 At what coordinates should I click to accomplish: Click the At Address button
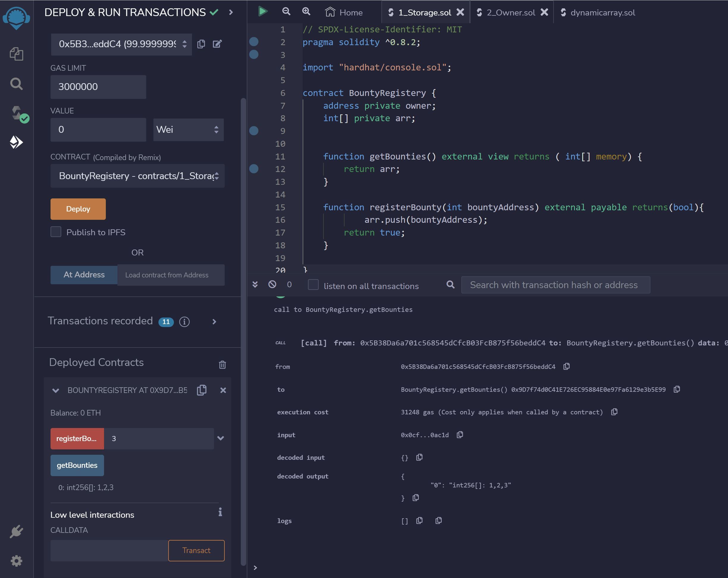point(84,274)
